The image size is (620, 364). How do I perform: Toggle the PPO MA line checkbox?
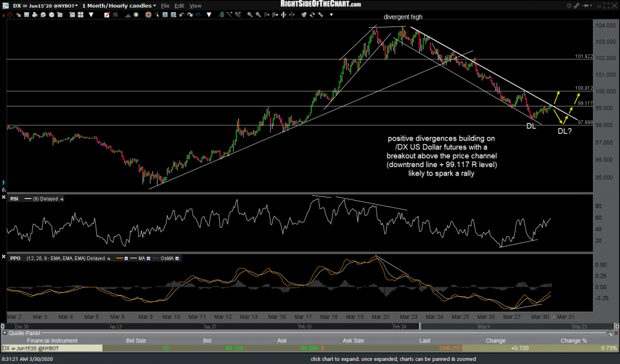(147, 258)
